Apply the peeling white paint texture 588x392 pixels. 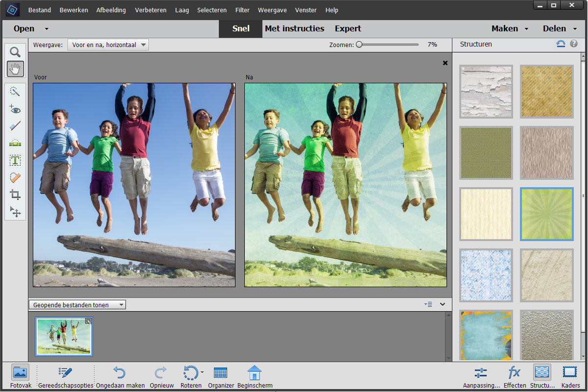(486, 92)
